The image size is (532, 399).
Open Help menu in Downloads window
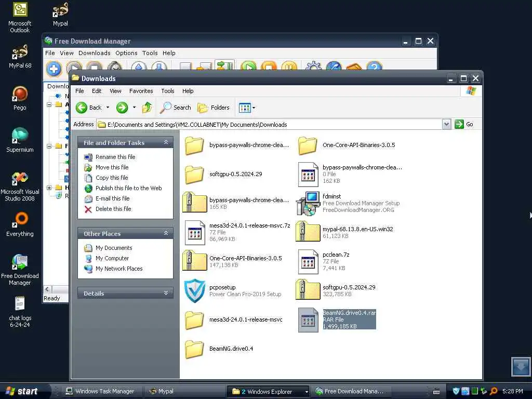pyautogui.click(x=188, y=91)
